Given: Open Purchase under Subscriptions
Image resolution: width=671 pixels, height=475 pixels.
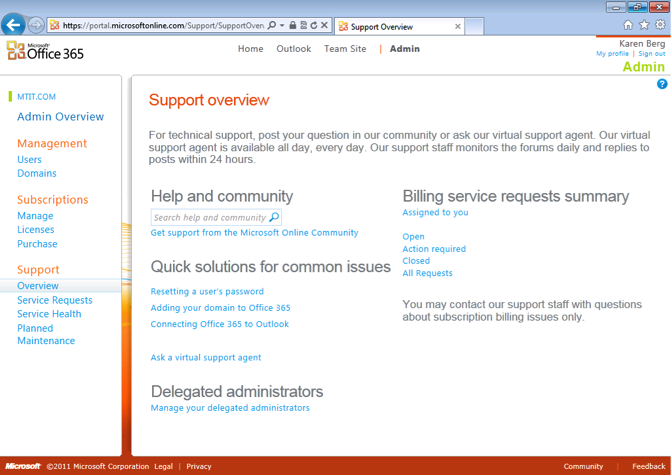Looking at the screenshot, I should 37,244.
